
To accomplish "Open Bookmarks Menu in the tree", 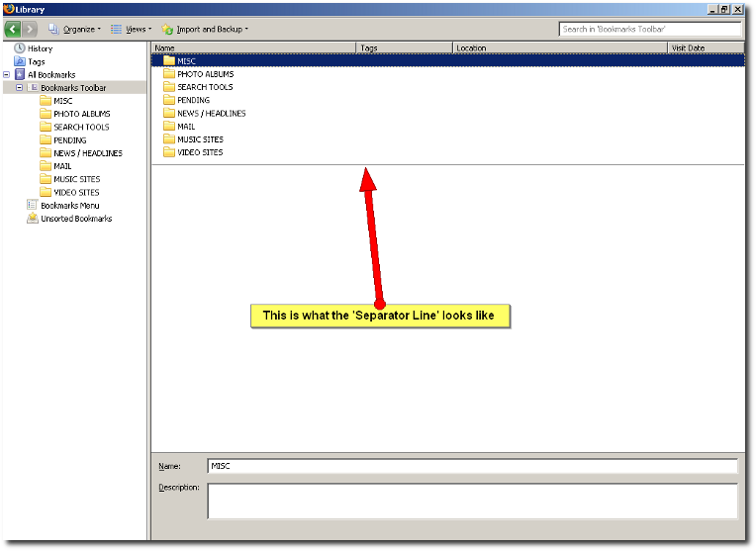I will [x=70, y=206].
